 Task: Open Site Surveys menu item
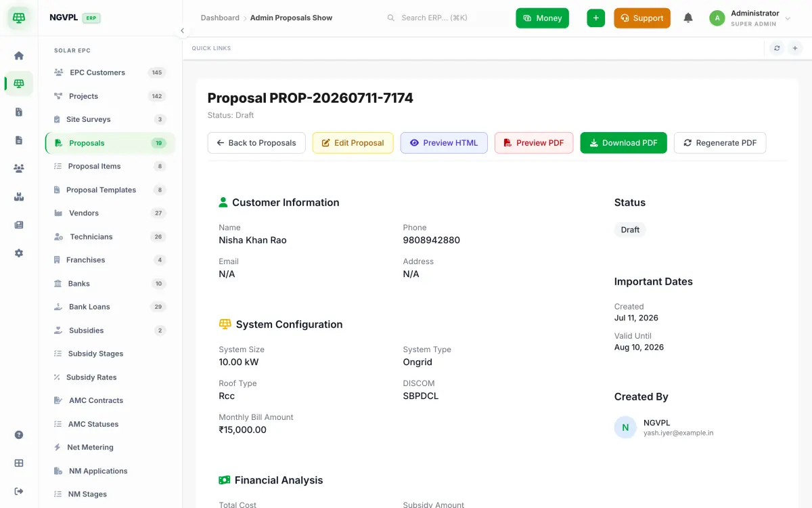(x=110, y=119)
